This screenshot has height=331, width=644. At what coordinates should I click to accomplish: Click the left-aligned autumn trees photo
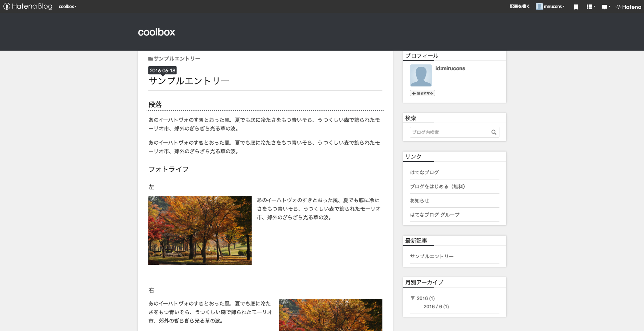[x=200, y=230]
